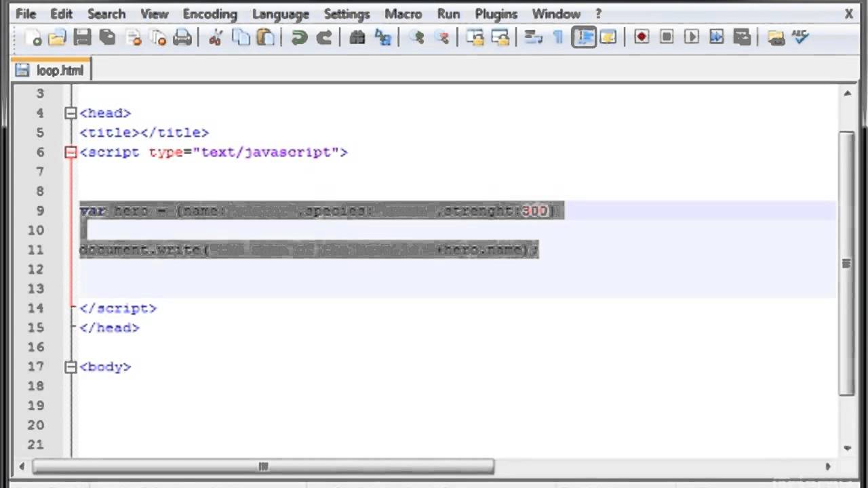Click the </script> closing tag on line 14

click(118, 308)
